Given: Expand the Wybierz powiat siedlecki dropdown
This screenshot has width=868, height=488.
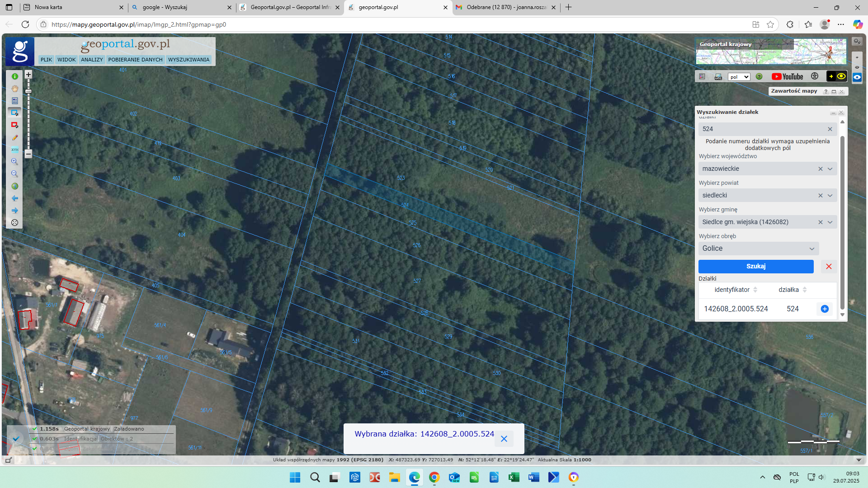Looking at the screenshot, I should (x=830, y=195).
